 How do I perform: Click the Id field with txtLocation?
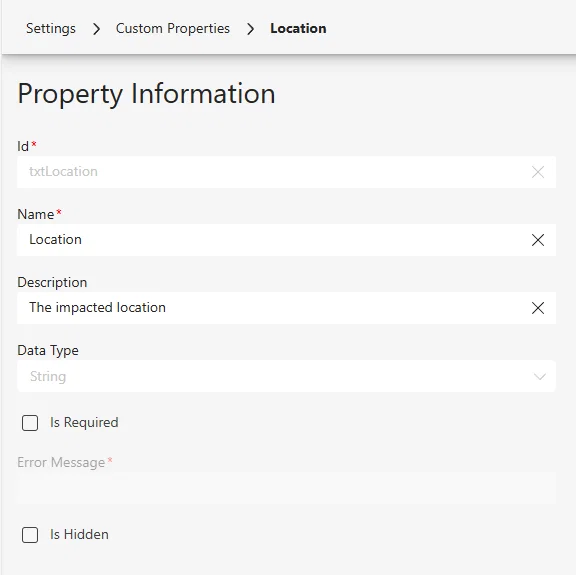coord(287,172)
